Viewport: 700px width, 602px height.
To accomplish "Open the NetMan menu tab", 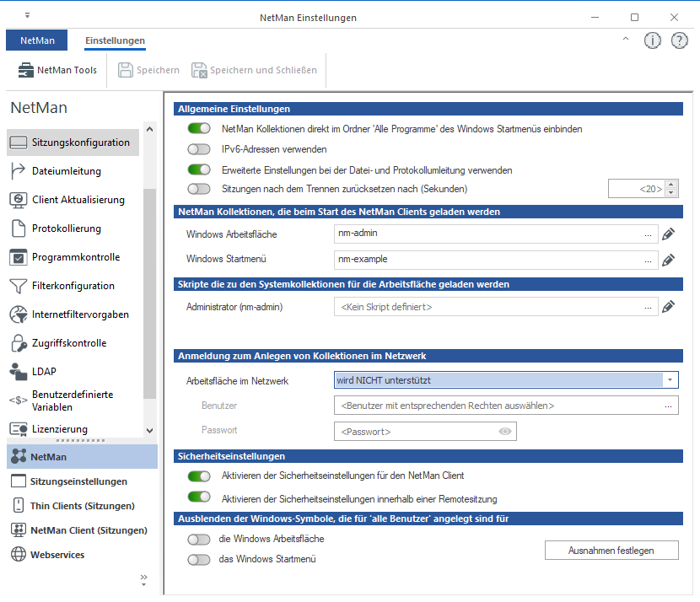I will tap(36, 40).
